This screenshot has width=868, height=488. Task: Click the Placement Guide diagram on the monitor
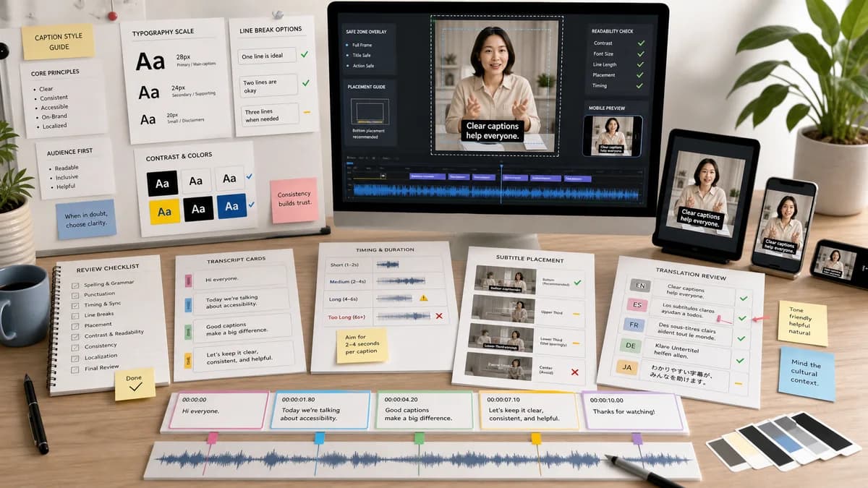click(370, 112)
